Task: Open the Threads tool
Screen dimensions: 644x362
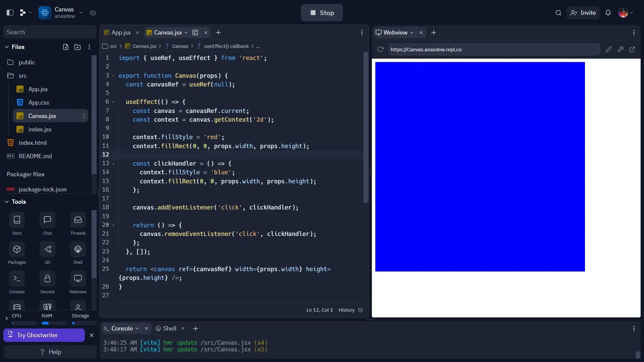Action: point(78,224)
